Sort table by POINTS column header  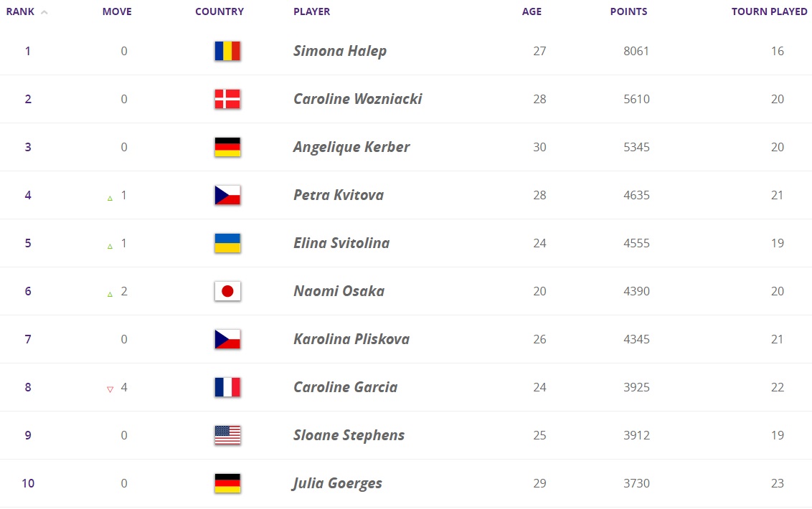[x=628, y=11]
